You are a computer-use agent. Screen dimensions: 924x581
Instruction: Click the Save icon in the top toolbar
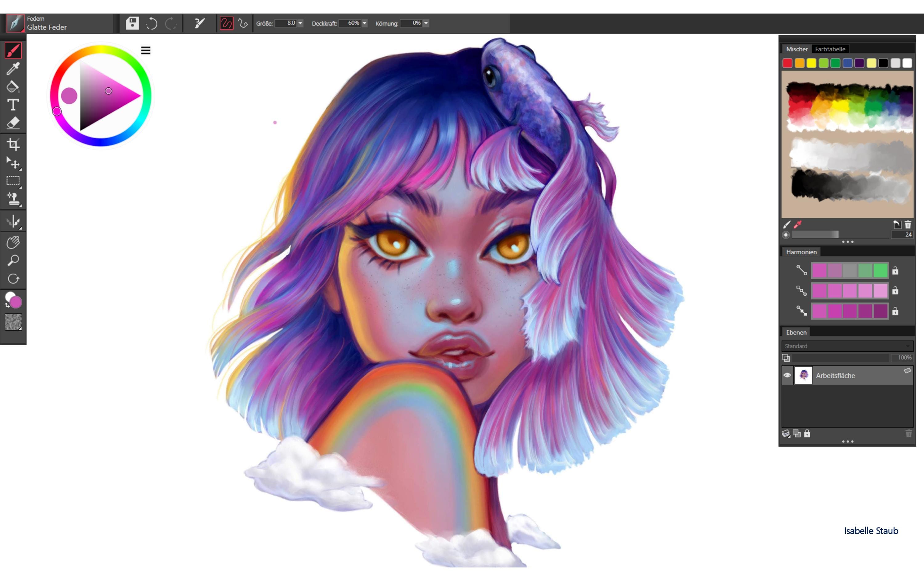pyautogui.click(x=132, y=23)
